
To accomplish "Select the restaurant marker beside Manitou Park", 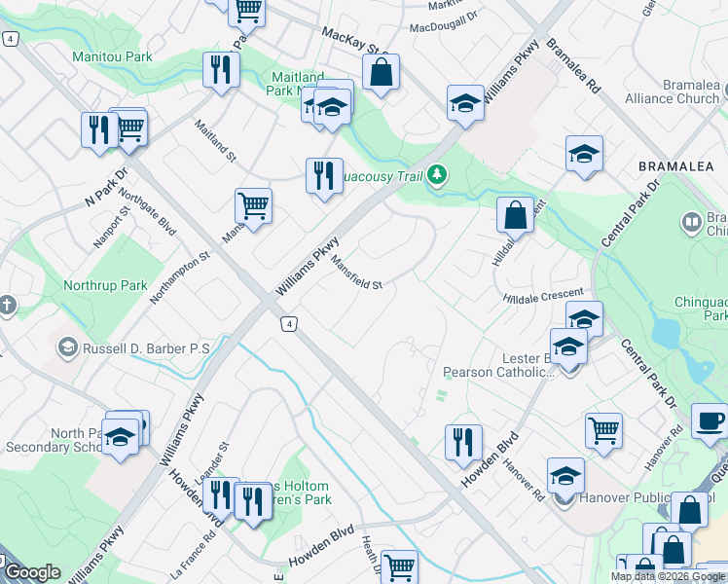I will click(x=222, y=72).
